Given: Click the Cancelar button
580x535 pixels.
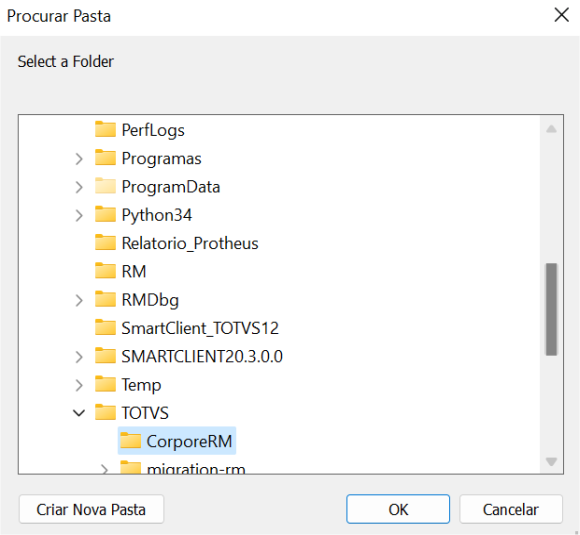Looking at the screenshot, I should click(x=510, y=509).
